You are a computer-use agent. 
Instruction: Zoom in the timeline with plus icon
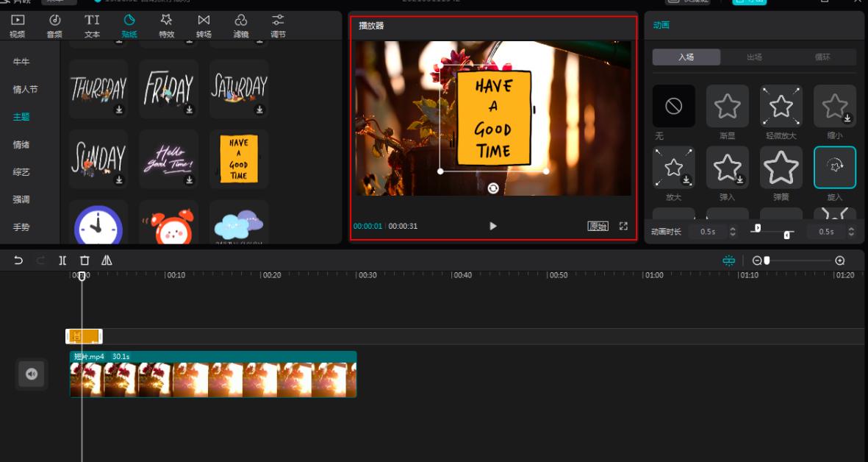[840, 260]
